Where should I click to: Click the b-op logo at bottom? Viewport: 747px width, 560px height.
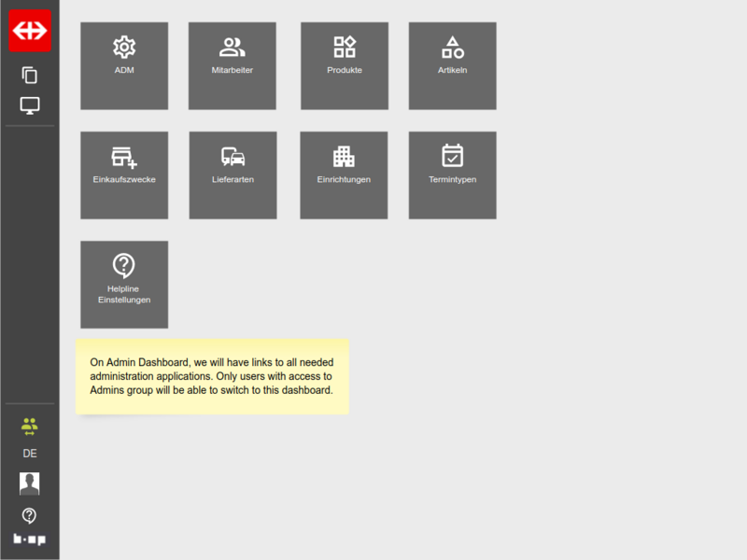coord(29,539)
